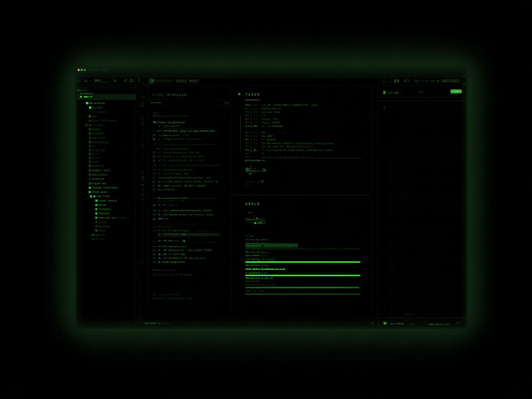Click the fullscreen-corners icon in the right panel toolbar
532x399 pixels.
coord(384,81)
